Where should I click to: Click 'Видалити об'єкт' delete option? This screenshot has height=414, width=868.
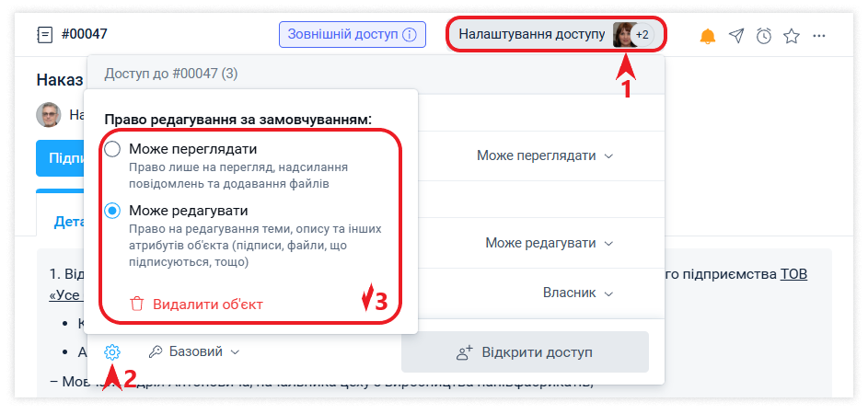click(197, 305)
